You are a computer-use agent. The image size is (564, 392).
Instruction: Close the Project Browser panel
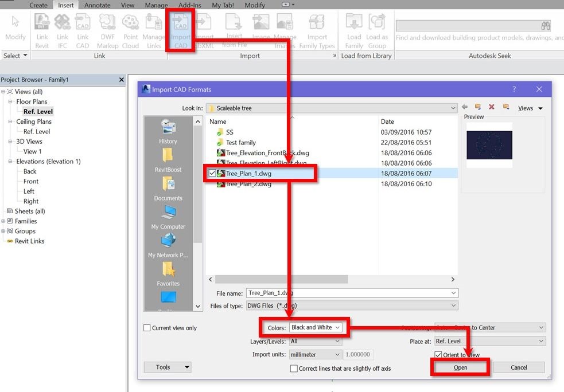pyautogui.click(x=122, y=80)
